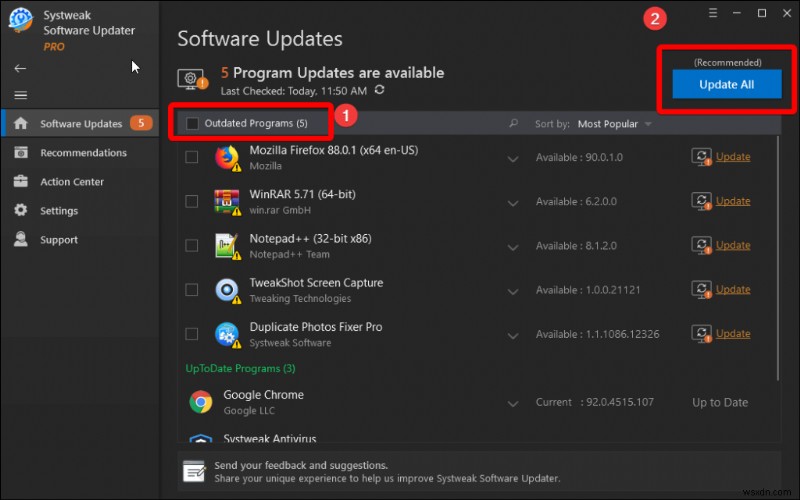Screen dimensions: 800x500
Task: Click the Recommendations camera icon
Action: pos(21,152)
